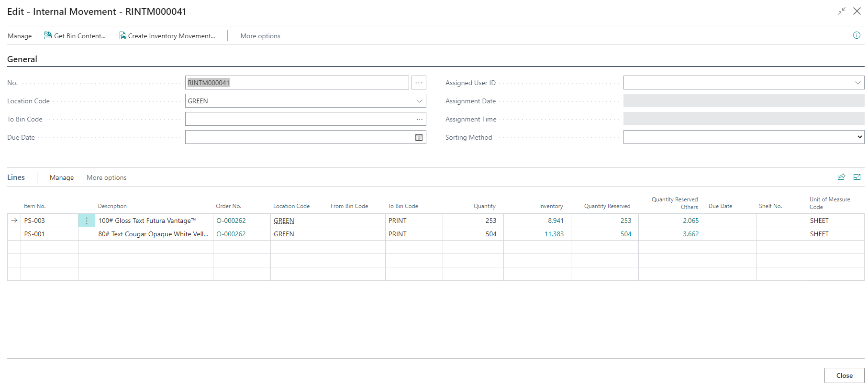The width and height of the screenshot is (868, 386).
Task: Open the Lines Manage menu
Action: tap(62, 177)
